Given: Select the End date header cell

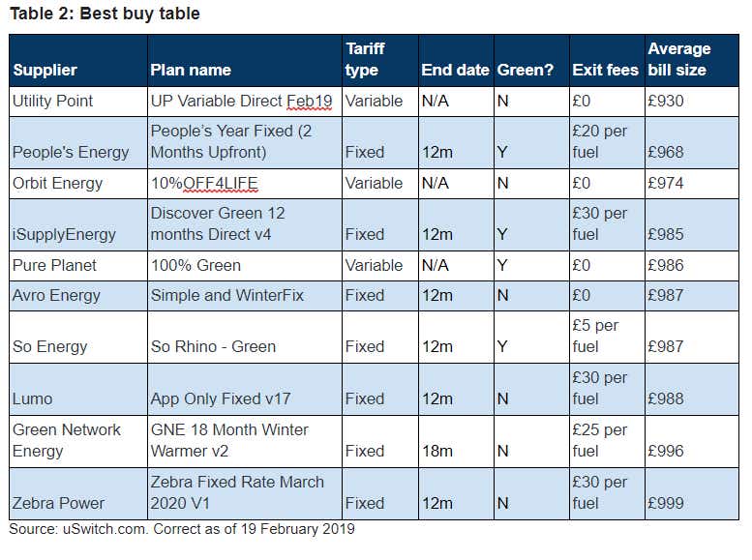Looking at the screenshot, I should click(456, 61).
